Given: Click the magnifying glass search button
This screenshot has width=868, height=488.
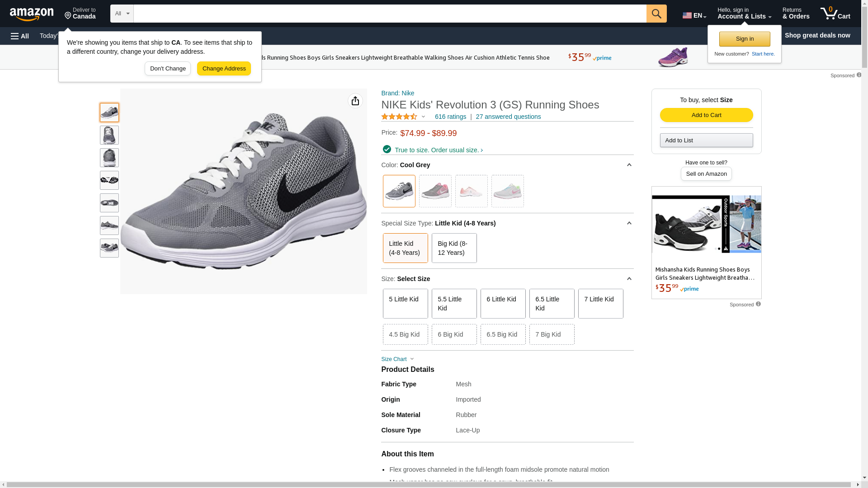Looking at the screenshot, I should click(656, 14).
